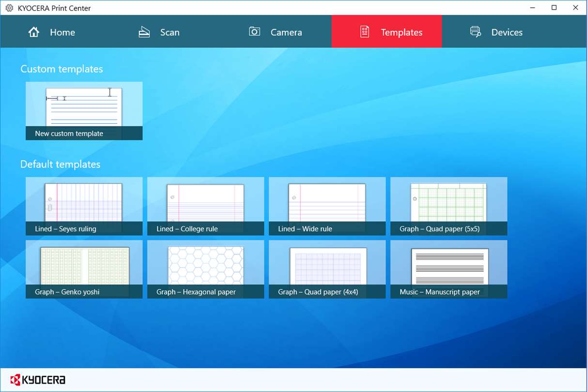587x392 pixels.
Task: Click the Home house icon
Action: [x=34, y=32]
